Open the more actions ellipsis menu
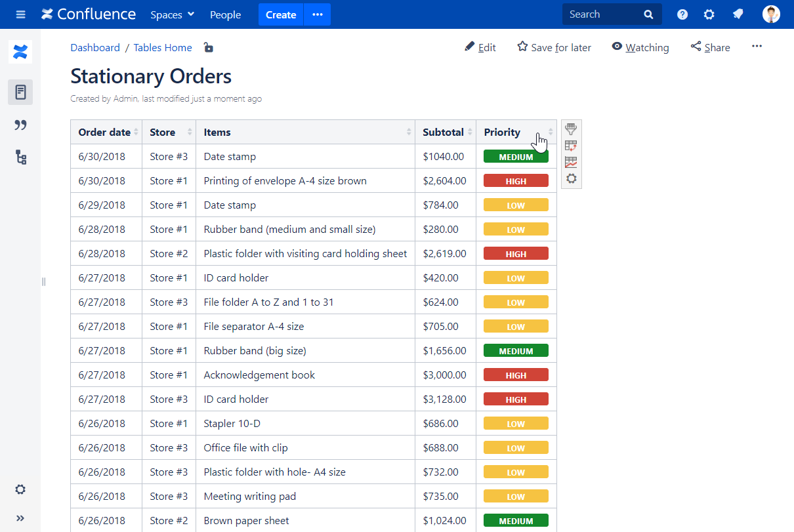794x532 pixels. click(x=757, y=46)
